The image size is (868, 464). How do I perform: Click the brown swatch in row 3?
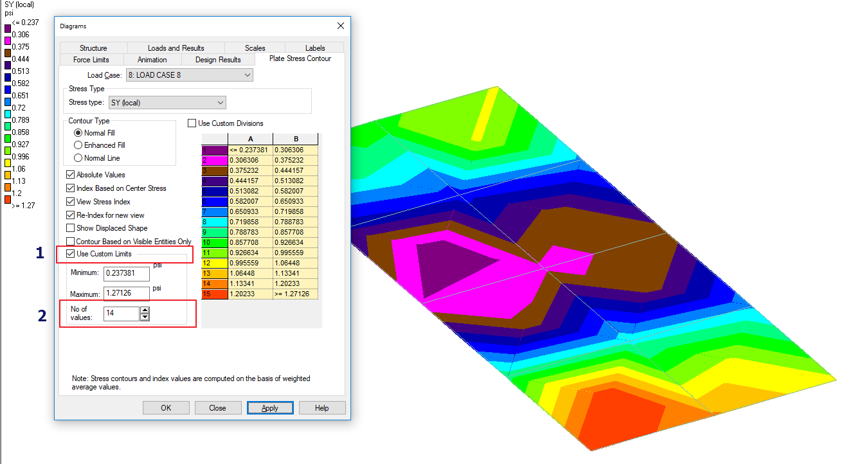pyautogui.click(x=214, y=171)
